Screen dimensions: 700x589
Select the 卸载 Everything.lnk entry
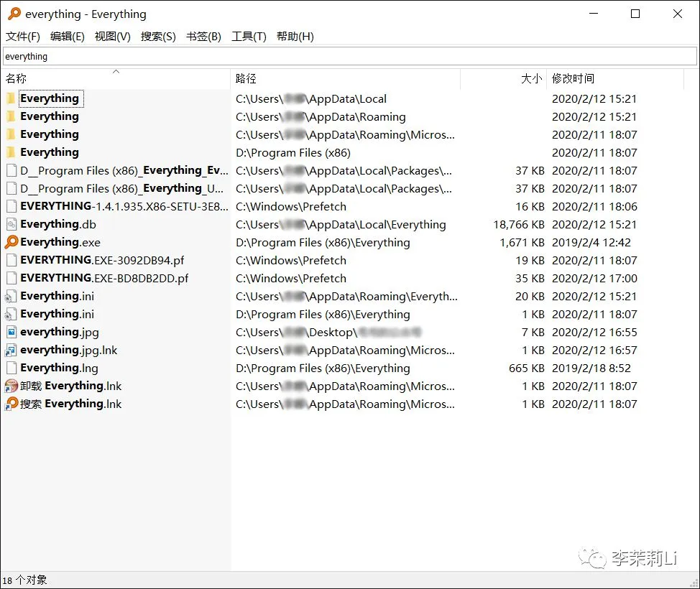[x=70, y=386]
